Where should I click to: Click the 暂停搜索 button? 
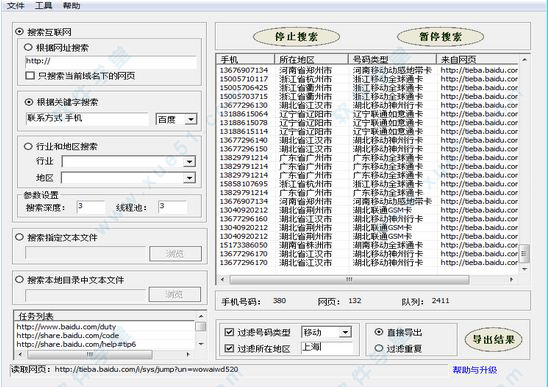click(x=440, y=37)
